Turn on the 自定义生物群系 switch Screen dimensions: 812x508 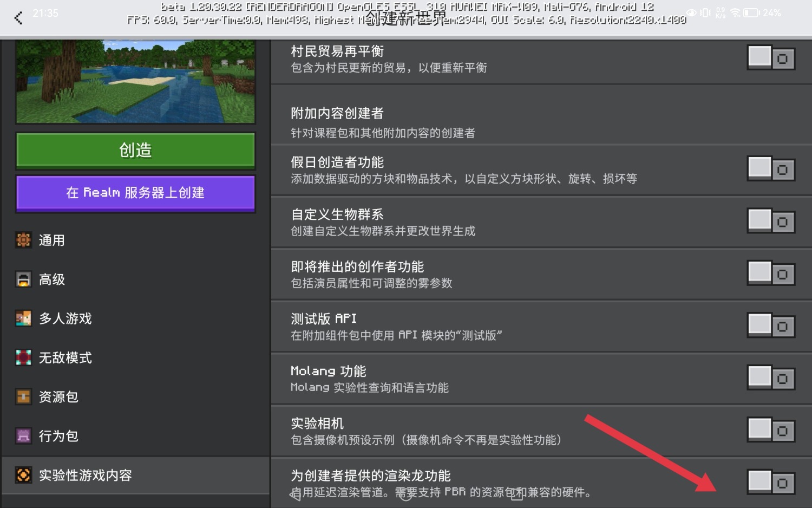point(771,221)
